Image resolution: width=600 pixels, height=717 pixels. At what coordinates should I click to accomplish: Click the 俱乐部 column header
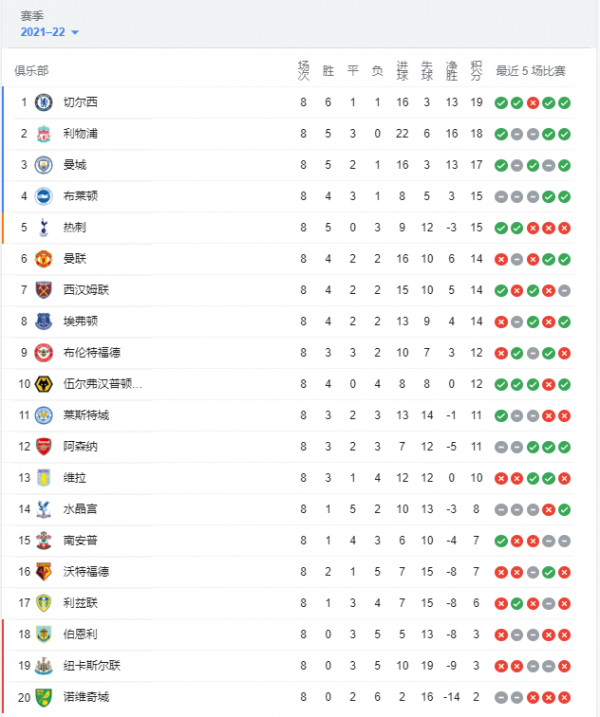(31, 71)
